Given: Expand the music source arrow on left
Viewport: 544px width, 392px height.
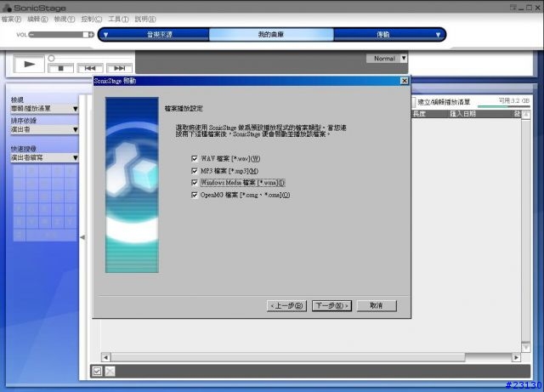Looking at the screenshot, I should pos(105,35).
